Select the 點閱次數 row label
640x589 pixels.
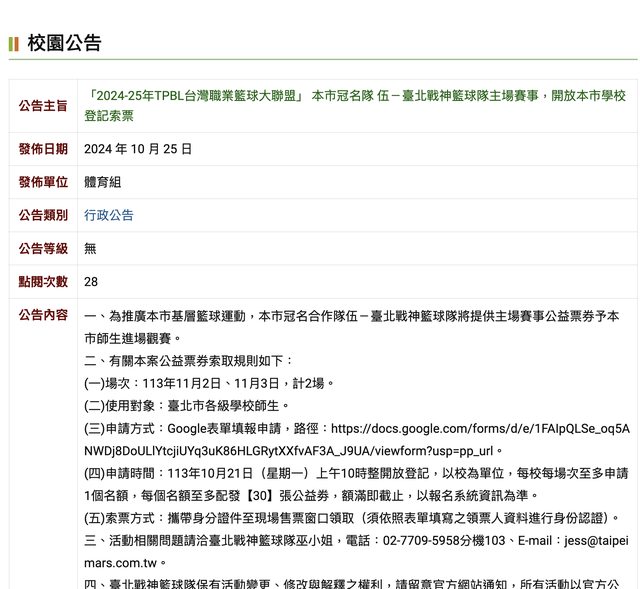pos(43,282)
